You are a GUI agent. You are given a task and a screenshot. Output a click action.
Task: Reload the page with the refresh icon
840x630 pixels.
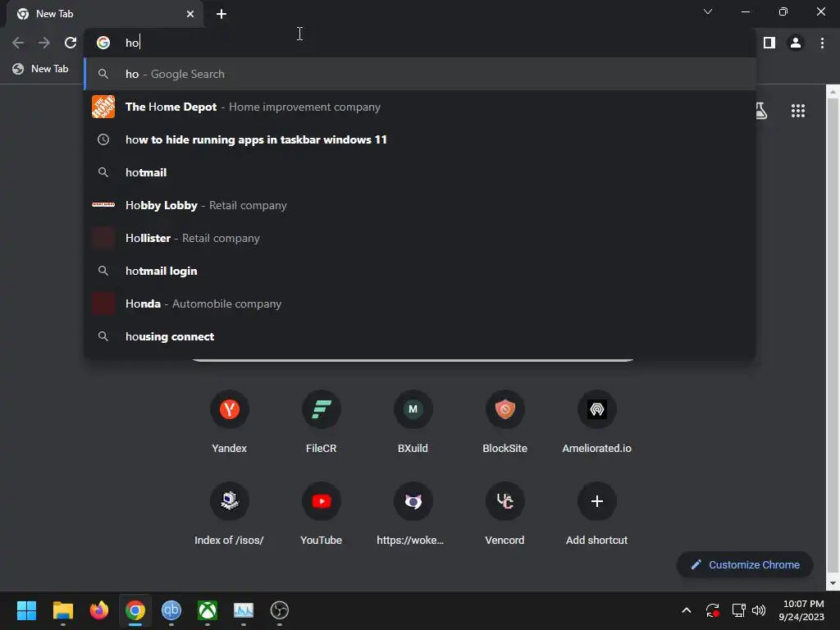pos(71,43)
